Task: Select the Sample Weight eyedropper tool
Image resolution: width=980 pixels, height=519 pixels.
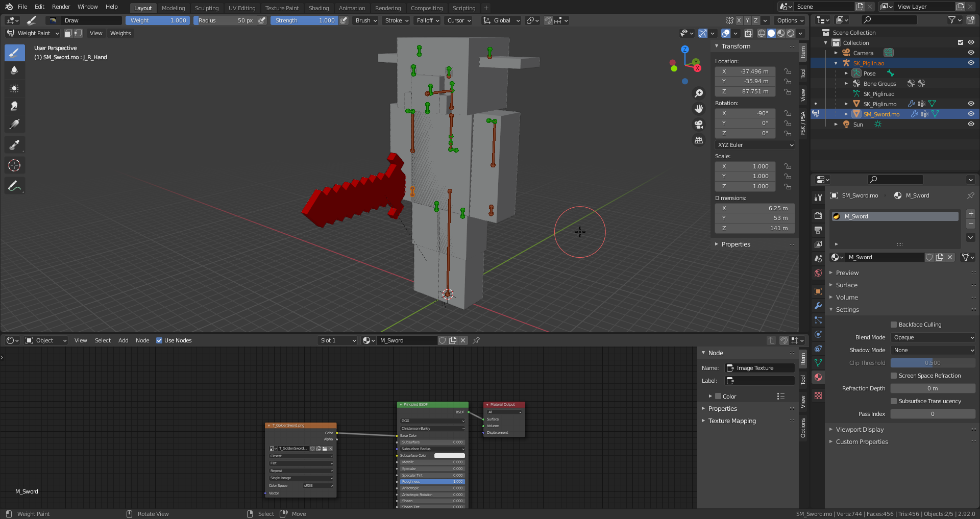Action: [x=14, y=145]
